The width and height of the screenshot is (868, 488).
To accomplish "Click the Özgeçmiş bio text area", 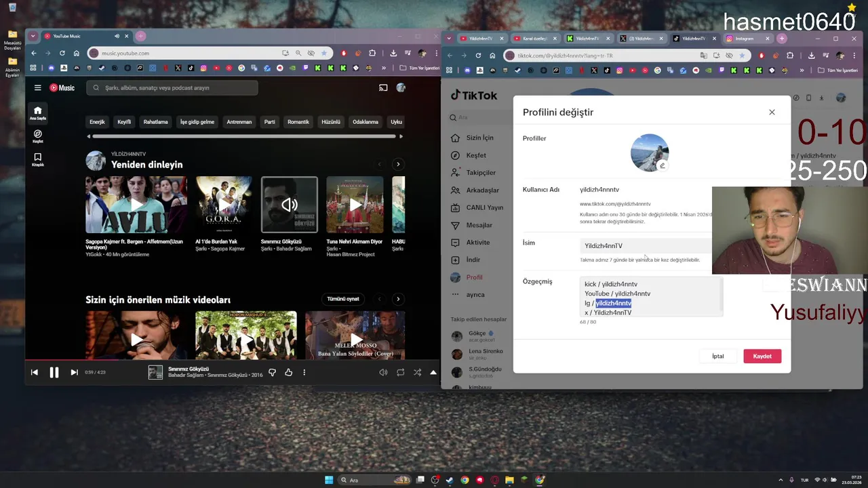I will point(651,297).
